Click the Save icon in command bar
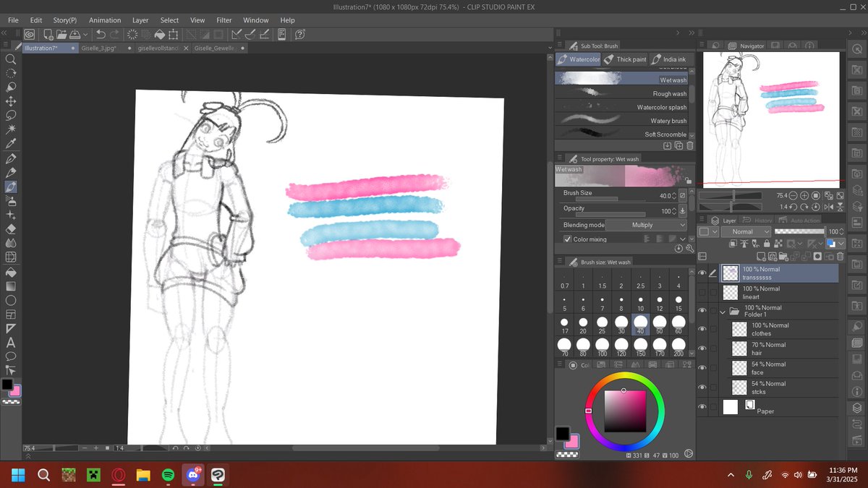Image resolution: width=868 pixels, height=488 pixels. click(x=76, y=34)
